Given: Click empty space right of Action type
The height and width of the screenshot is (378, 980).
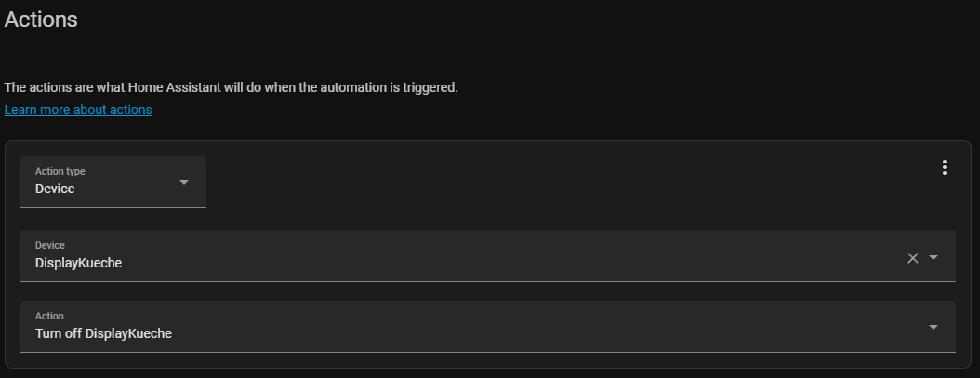Looking at the screenshot, I should [x=558, y=182].
